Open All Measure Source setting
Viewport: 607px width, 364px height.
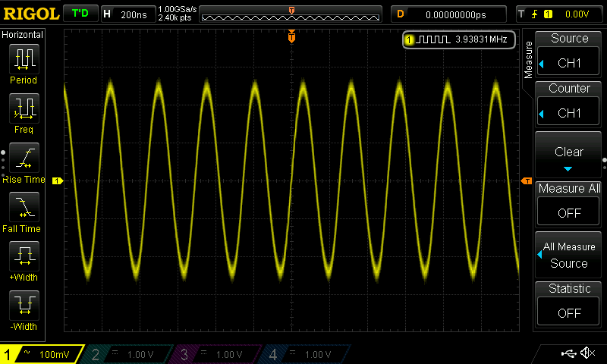(569, 255)
